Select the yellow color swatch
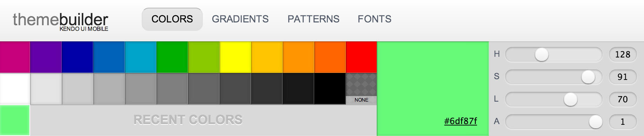Image resolution: width=644 pixels, height=136 pixels. [x=235, y=57]
